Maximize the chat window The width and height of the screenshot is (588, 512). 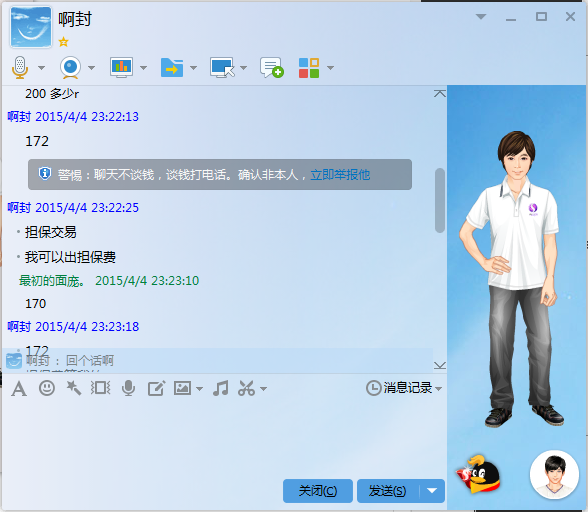[x=541, y=17]
